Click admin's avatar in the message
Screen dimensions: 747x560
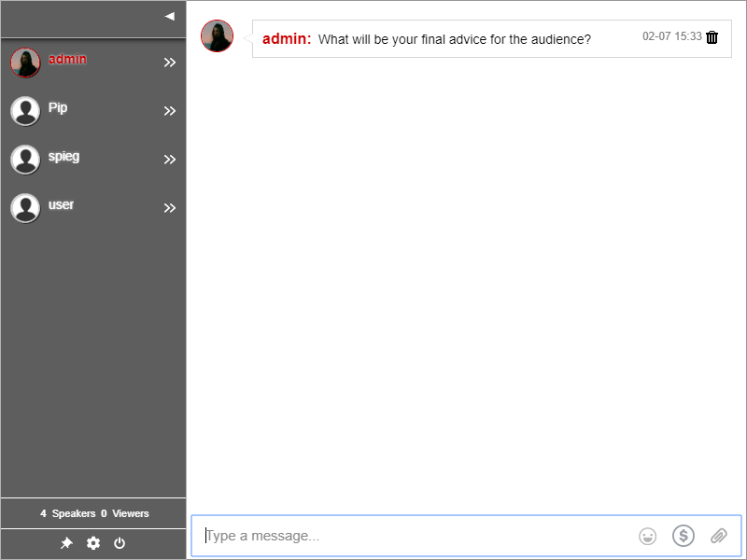pyautogui.click(x=217, y=36)
